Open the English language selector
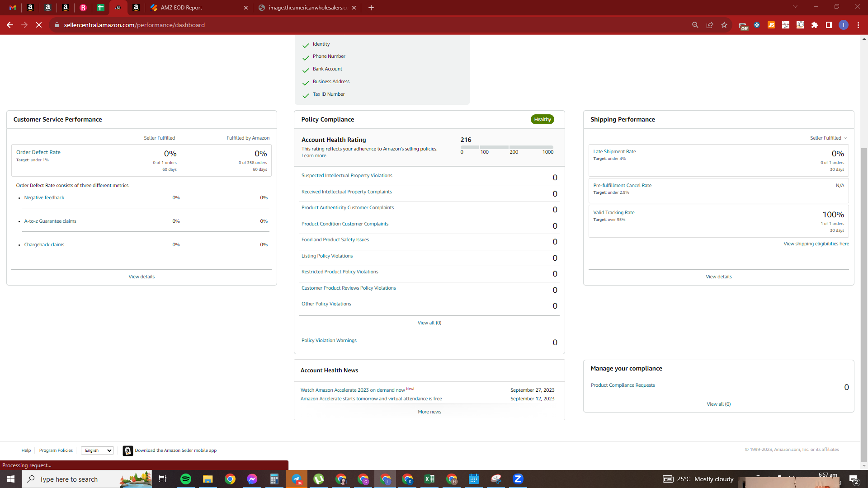 point(98,450)
